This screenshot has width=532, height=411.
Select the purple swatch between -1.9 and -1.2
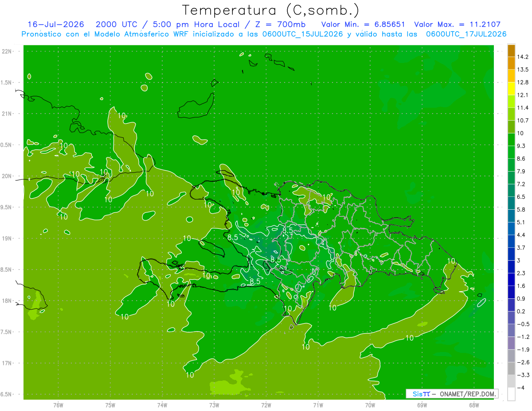pyautogui.click(x=511, y=343)
